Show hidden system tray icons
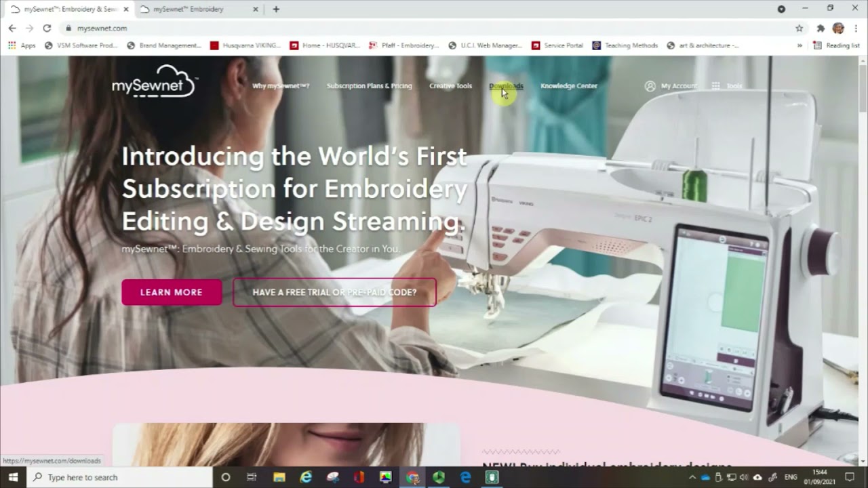Image resolution: width=868 pixels, height=488 pixels. pyautogui.click(x=692, y=477)
